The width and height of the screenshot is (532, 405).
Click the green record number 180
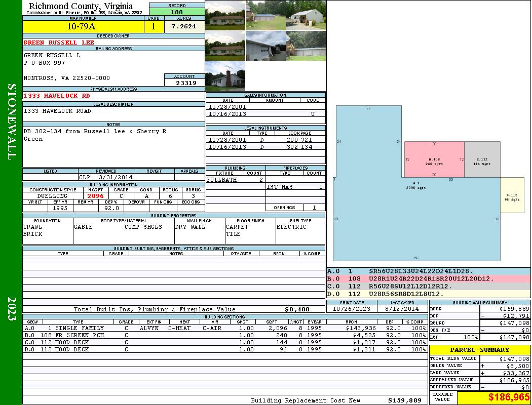pos(177,12)
